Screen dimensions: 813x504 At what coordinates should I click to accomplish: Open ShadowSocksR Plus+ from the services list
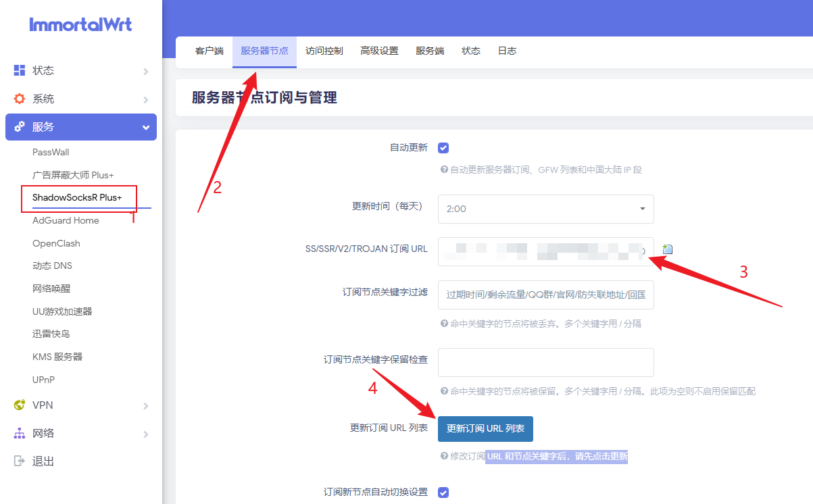click(77, 197)
